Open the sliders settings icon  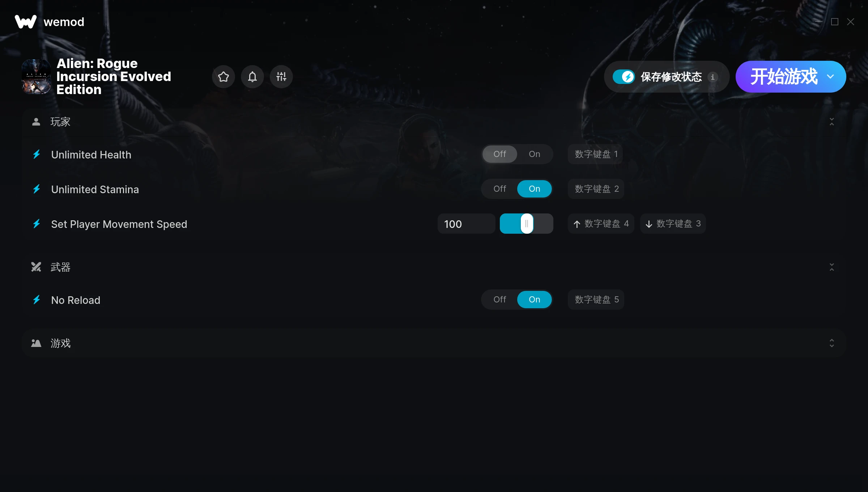tap(281, 77)
